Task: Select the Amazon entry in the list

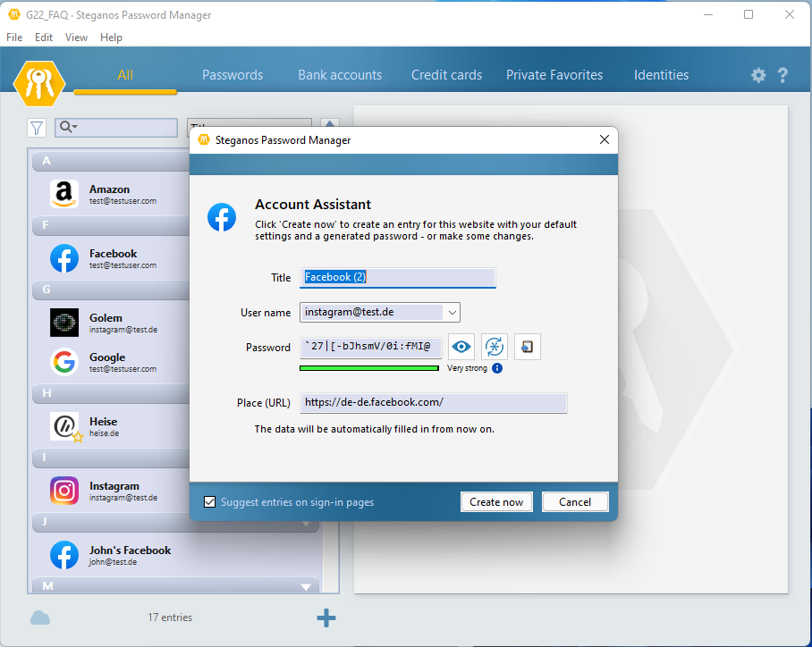Action: tap(109, 194)
